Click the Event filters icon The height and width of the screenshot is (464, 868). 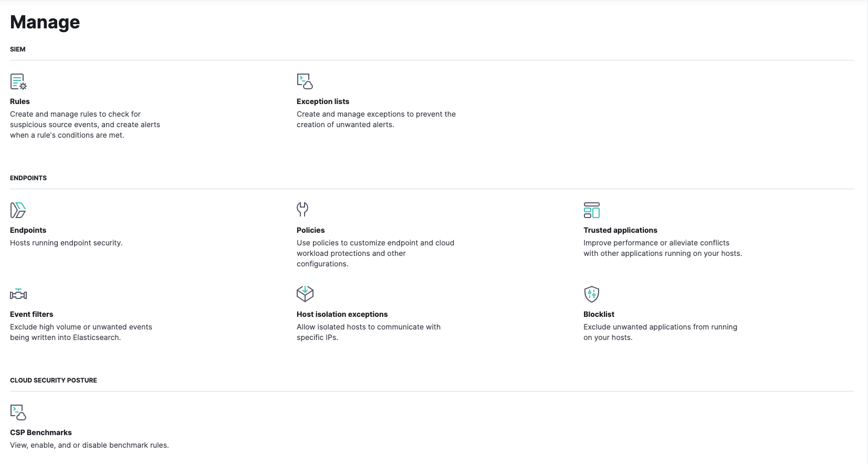18,294
